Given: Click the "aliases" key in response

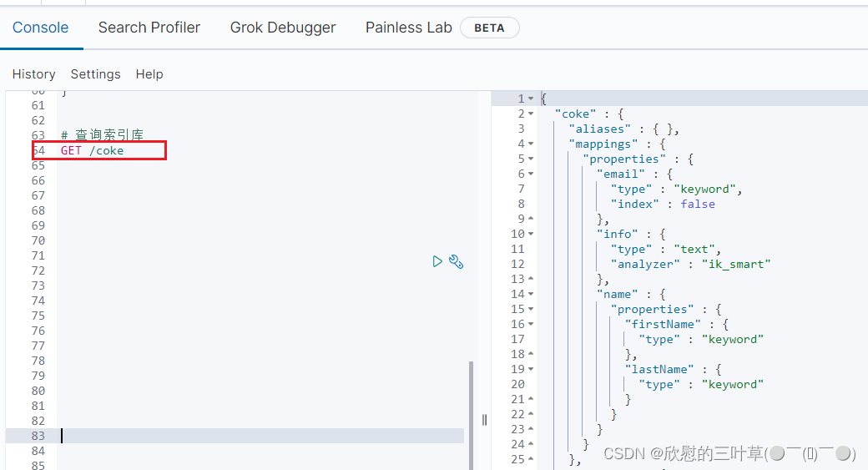Looking at the screenshot, I should (x=600, y=129).
